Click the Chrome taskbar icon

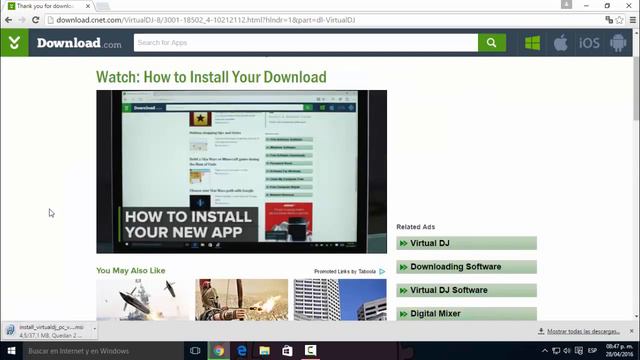click(x=218, y=351)
